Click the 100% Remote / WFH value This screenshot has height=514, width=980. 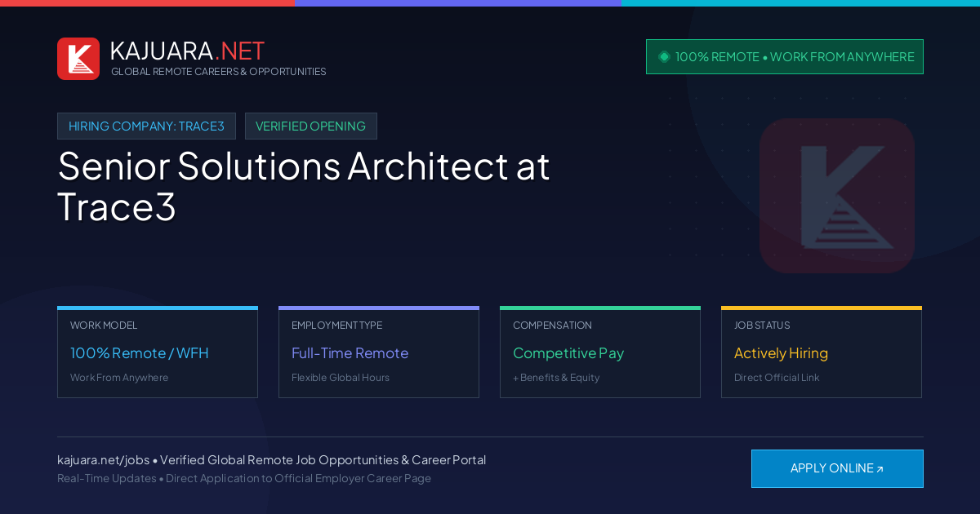(140, 353)
